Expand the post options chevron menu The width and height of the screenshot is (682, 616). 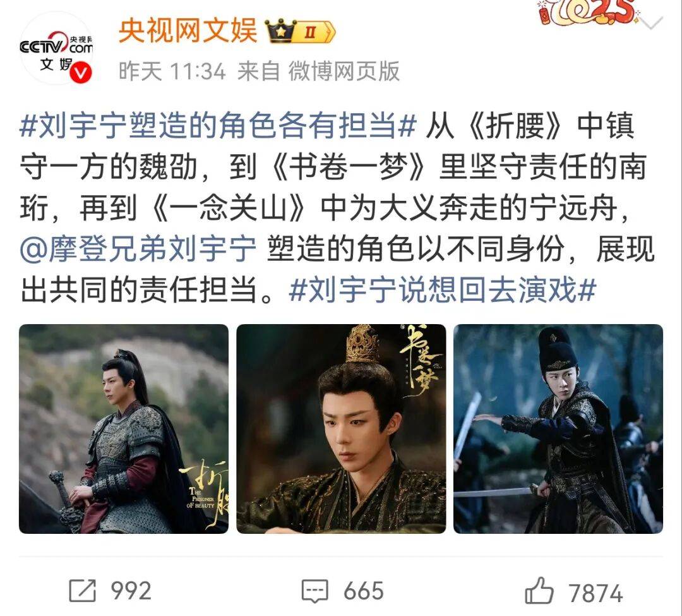[x=652, y=23]
